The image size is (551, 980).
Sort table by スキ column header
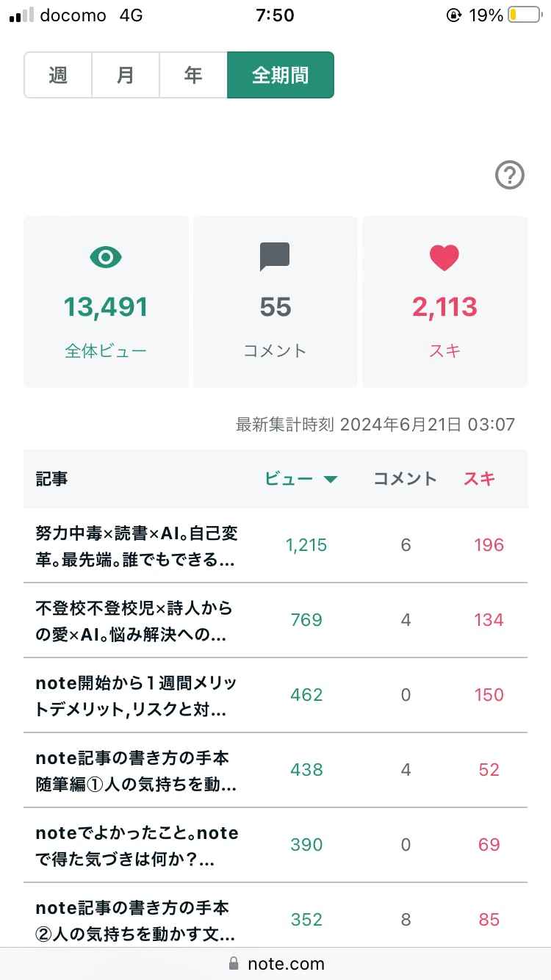click(x=479, y=479)
